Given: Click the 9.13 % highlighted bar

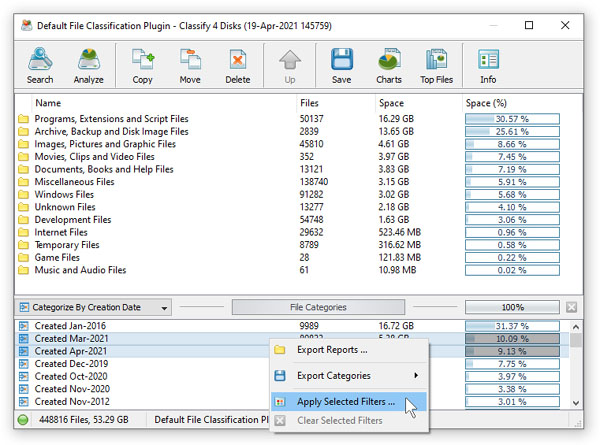Looking at the screenshot, I should [512, 351].
